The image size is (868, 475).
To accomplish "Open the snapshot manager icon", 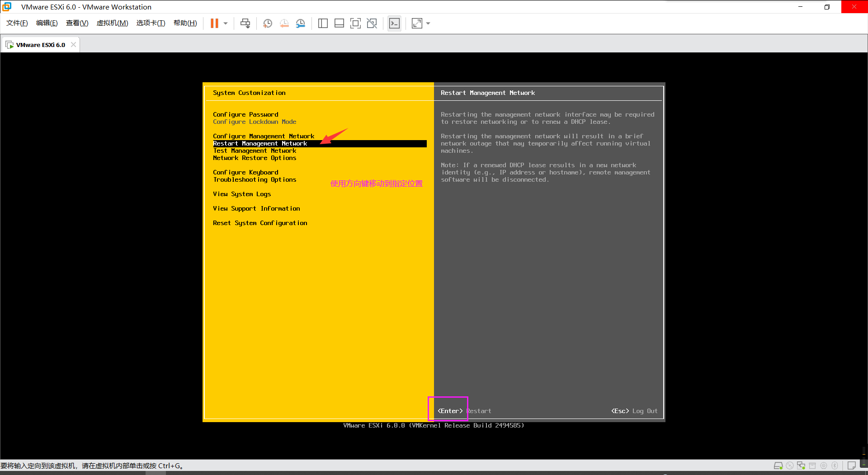I will coord(301,24).
